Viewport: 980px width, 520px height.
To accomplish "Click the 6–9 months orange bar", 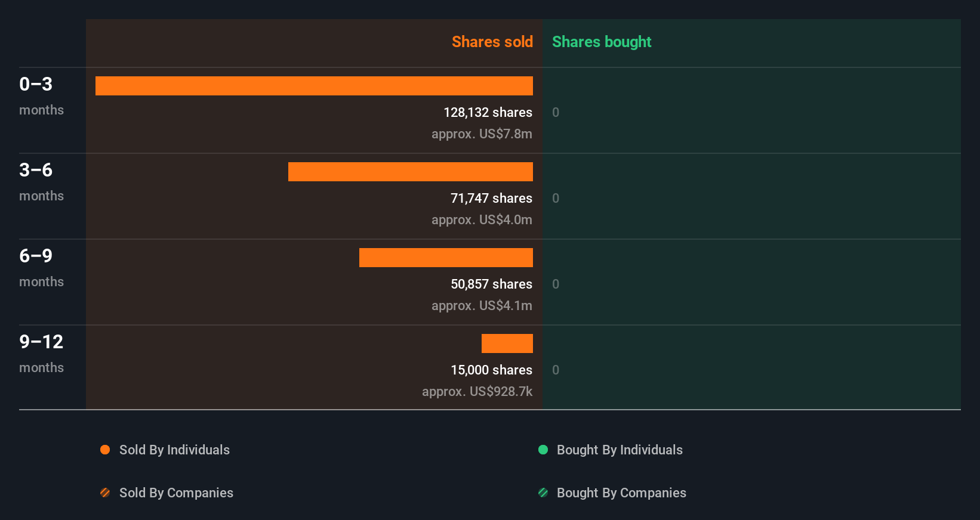I will pos(446,258).
